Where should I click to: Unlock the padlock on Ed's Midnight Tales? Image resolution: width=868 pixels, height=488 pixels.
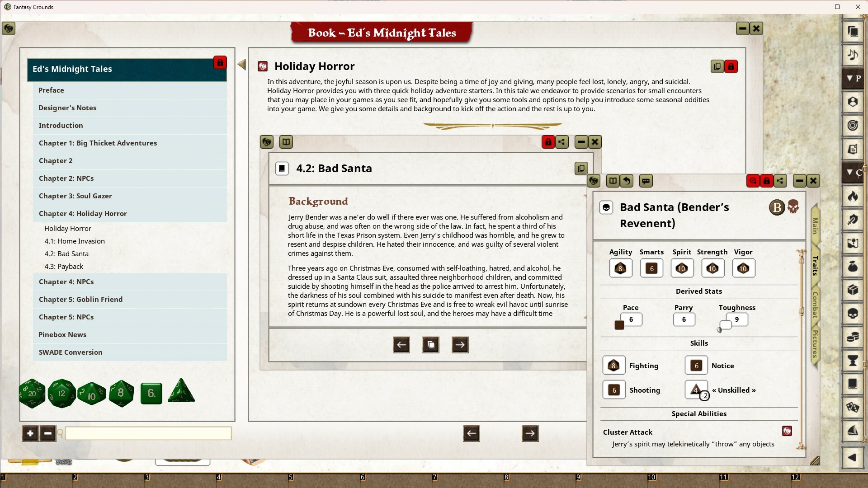(x=220, y=63)
